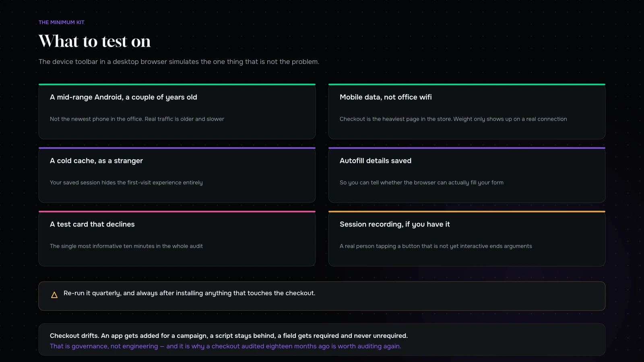Click the orange bar above Session recording
The width and height of the screenshot is (644, 362).
coord(467,212)
